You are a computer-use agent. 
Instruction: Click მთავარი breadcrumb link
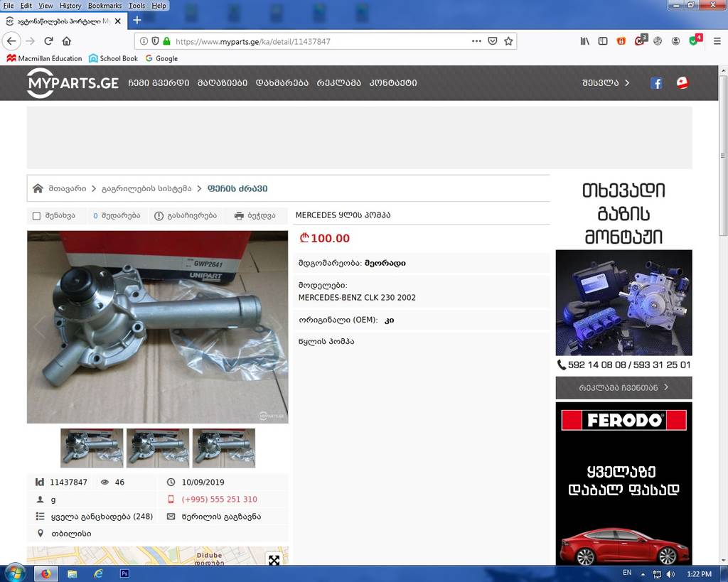pos(68,188)
